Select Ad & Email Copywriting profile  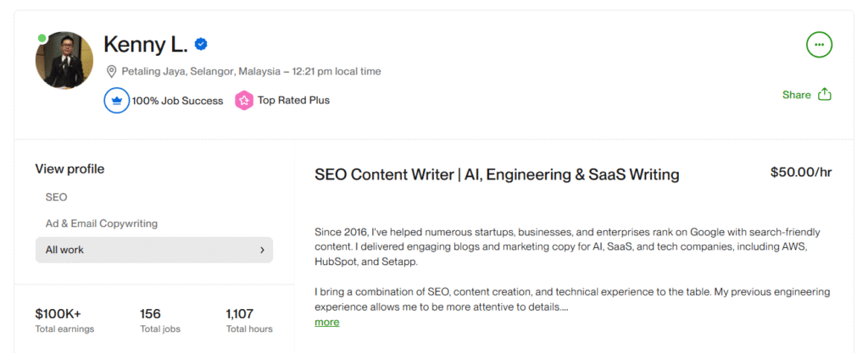[x=102, y=223]
